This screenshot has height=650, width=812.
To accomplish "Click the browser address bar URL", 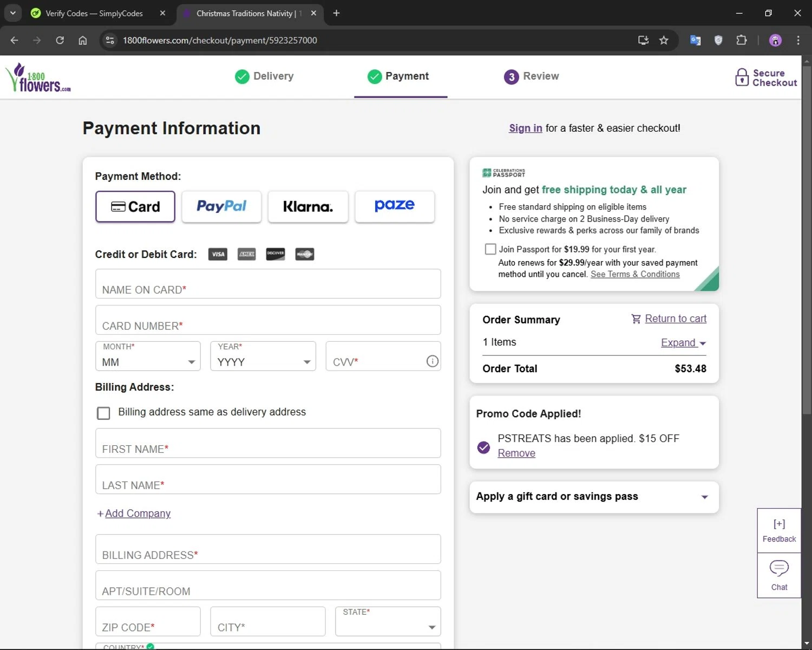I will coord(220,40).
